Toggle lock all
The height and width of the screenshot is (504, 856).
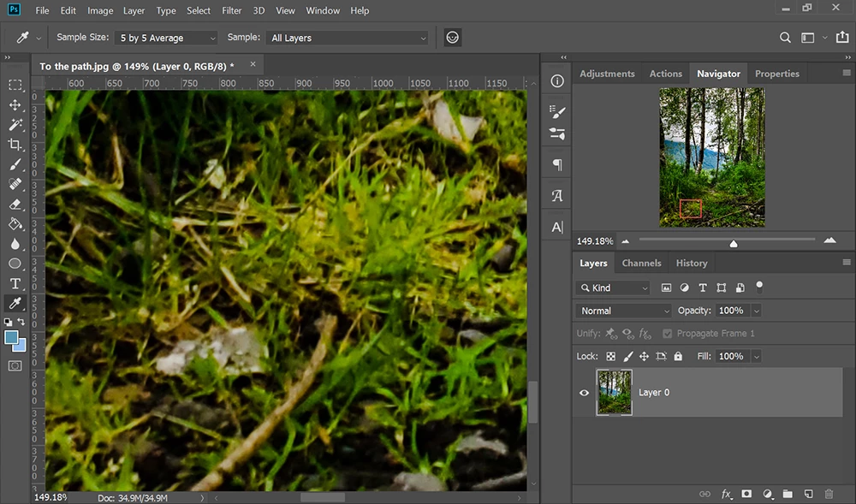coord(678,356)
